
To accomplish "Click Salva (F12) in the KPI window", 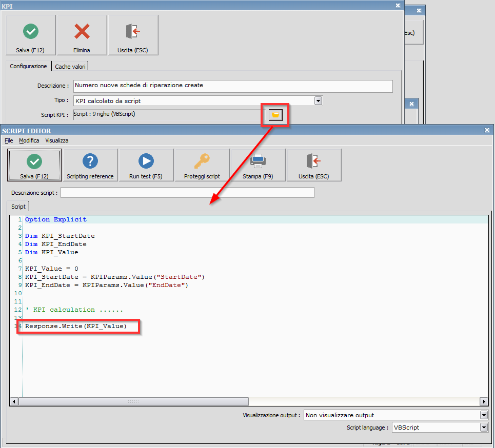I will point(31,35).
